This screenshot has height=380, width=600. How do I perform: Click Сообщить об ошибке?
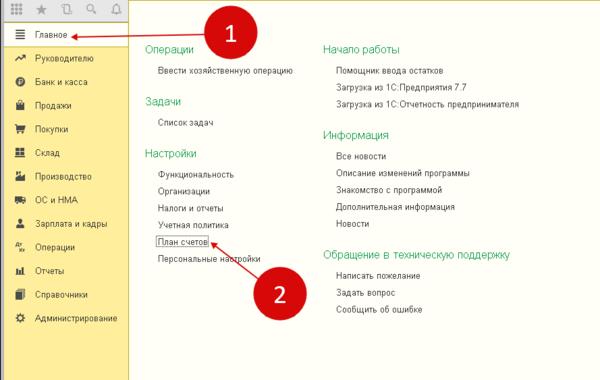click(379, 310)
